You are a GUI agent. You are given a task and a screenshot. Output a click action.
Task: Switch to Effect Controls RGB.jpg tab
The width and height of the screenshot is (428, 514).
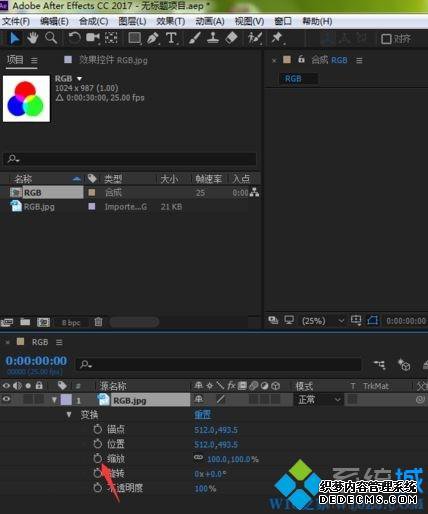[x=113, y=60]
